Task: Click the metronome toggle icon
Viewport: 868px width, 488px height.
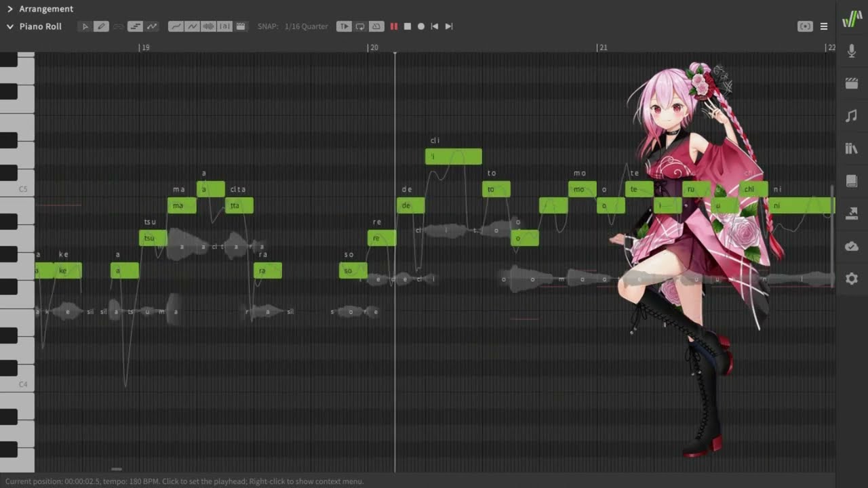Action: tap(376, 26)
